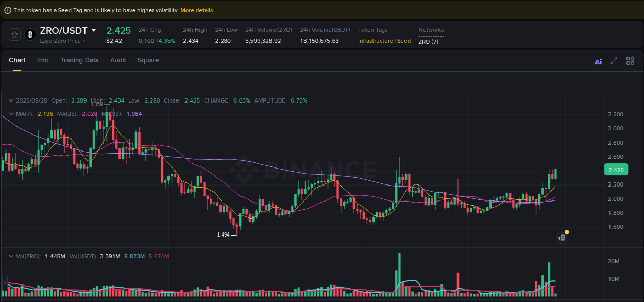Open the news marker on the chart
Screen dimensions: 644x302
563,238
